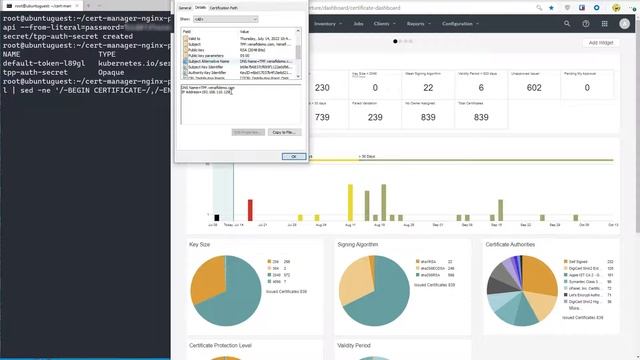Close the terminal tab with X
The height and width of the screenshot is (360, 640).
pyautogui.click(x=77, y=6)
